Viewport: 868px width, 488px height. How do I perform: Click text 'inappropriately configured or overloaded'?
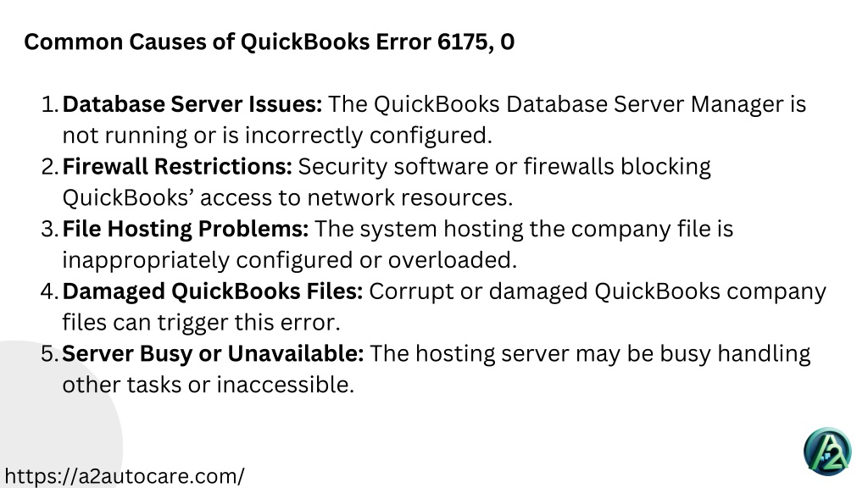pyautogui.click(x=290, y=261)
